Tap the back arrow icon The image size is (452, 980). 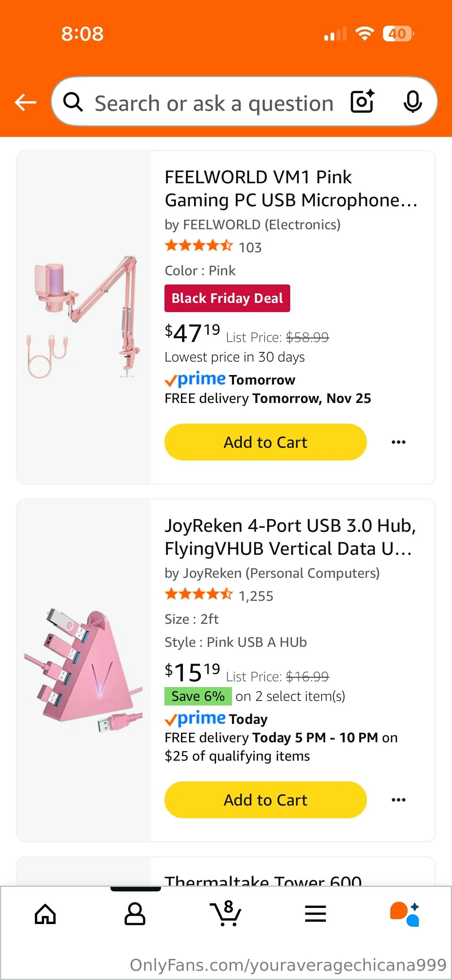[x=25, y=102]
